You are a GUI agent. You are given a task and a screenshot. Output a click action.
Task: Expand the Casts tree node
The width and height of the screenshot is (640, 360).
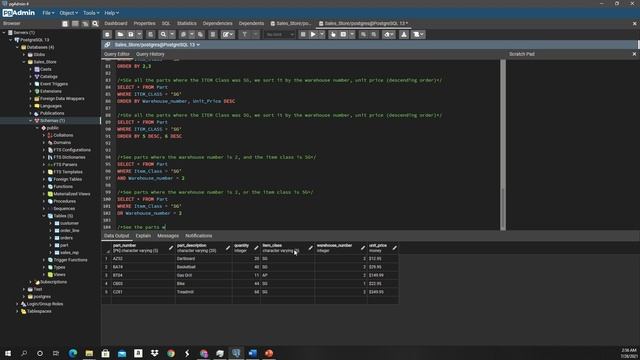click(x=31, y=69)
